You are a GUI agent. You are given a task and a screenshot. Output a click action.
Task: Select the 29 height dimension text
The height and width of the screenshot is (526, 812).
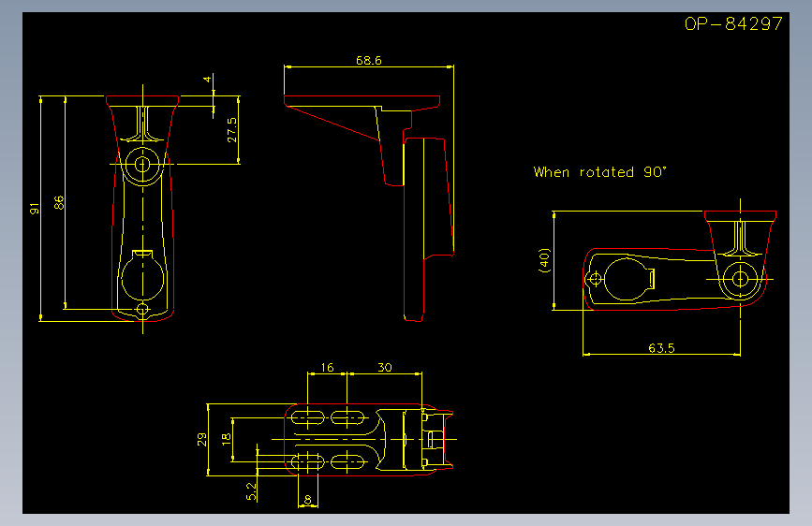(x=202, y=440)
